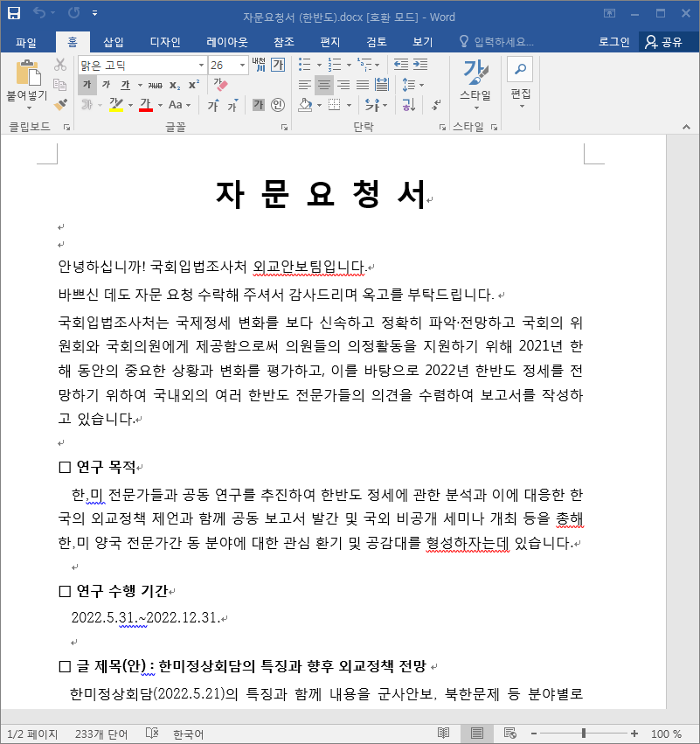Align the paragraph to the right
700x744 pixels.
(x=343, y=85)
